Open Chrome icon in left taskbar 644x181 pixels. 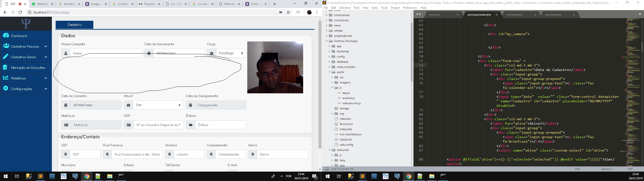click(87, 176)
